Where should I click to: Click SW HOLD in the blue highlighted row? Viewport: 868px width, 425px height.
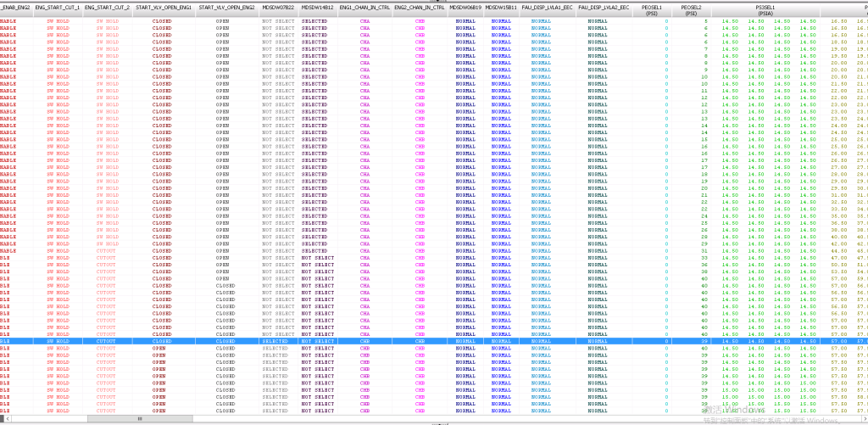(58, 341)
